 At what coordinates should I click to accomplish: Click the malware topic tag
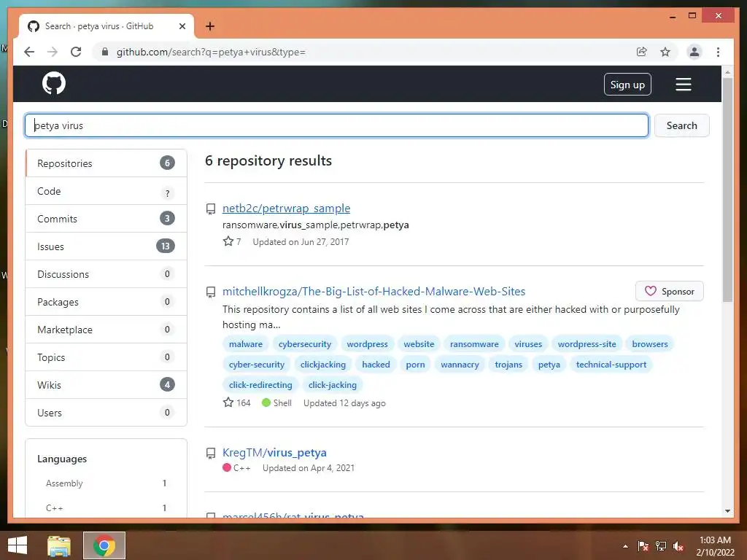click(x=245, y=344)
